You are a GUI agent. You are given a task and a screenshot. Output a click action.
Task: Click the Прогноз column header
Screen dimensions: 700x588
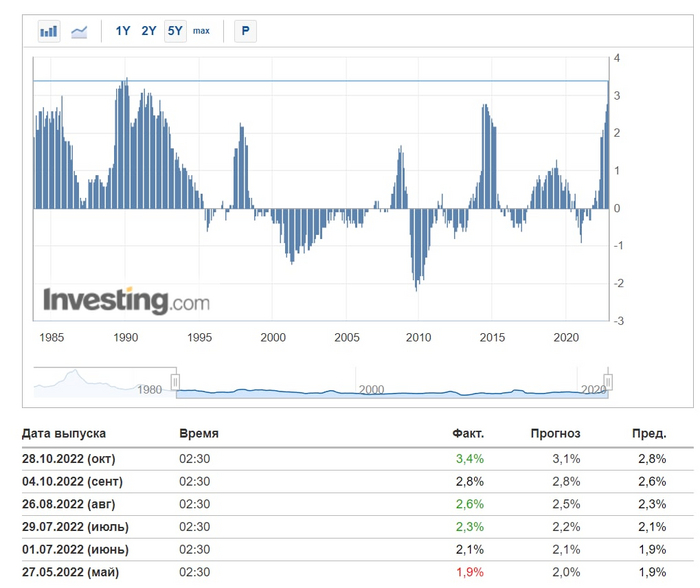click(x=557, y=434)
